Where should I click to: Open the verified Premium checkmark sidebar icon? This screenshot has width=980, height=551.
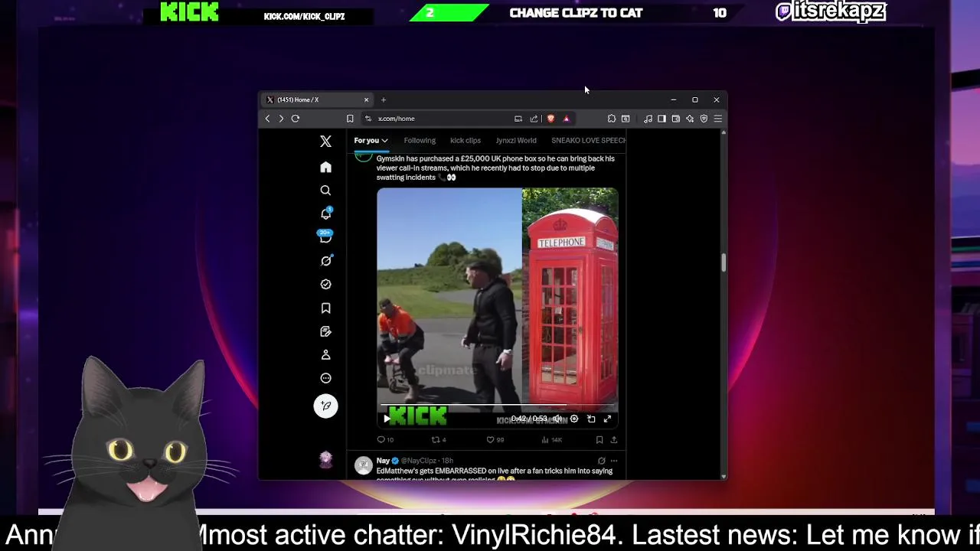pyautogui.click(x=325, y=284)
